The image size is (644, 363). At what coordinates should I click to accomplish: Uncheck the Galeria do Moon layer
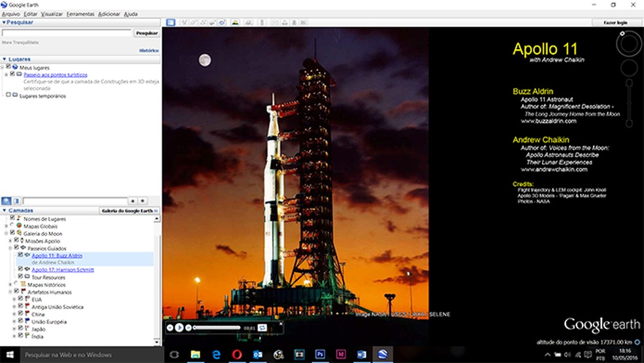point(12,233)
